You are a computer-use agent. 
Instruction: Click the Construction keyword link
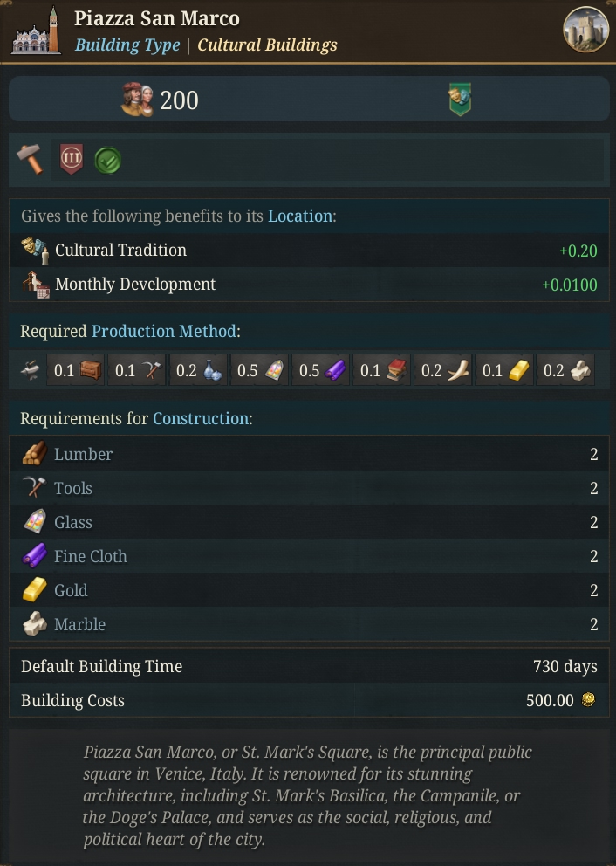click(x=201, y=419)
